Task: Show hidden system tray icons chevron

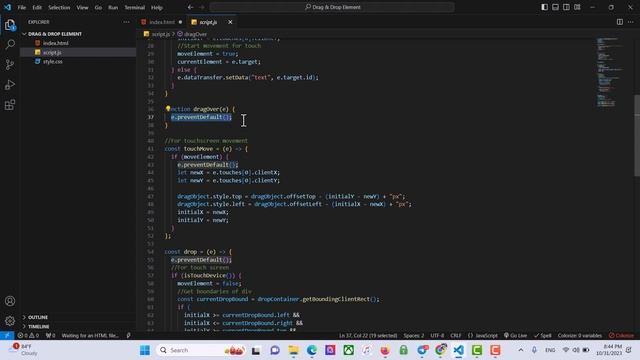Action: coord(520,350)
